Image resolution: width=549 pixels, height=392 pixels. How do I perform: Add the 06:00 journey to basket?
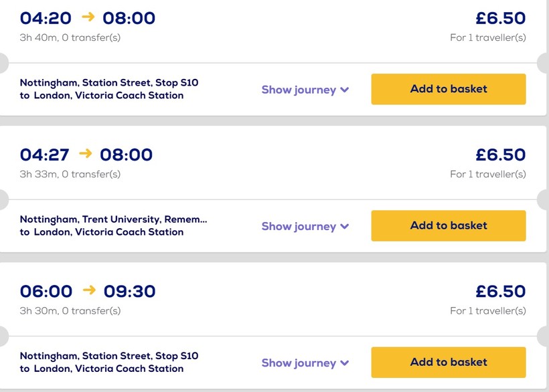tap(449, 362)
